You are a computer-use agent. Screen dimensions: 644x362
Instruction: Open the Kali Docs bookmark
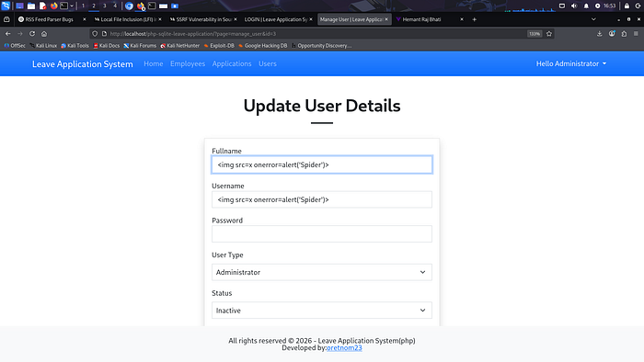[107, 46]
